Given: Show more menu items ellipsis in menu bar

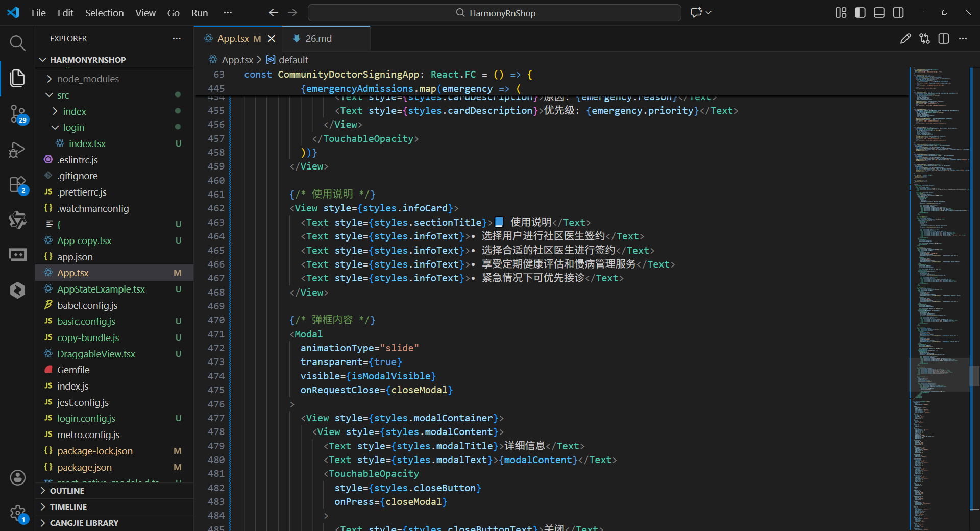Looking at the screenshot, I should pos(228,13).
